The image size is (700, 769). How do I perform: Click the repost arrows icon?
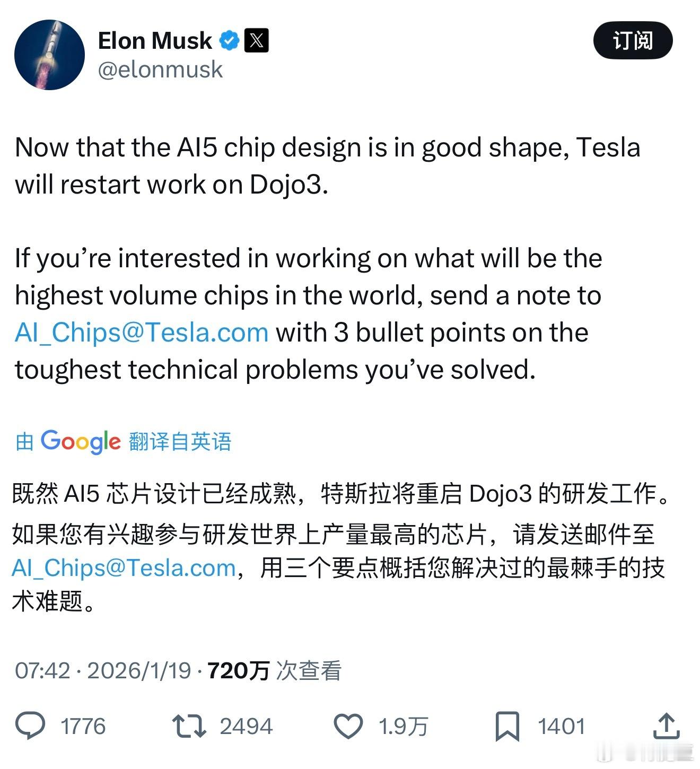189,726
